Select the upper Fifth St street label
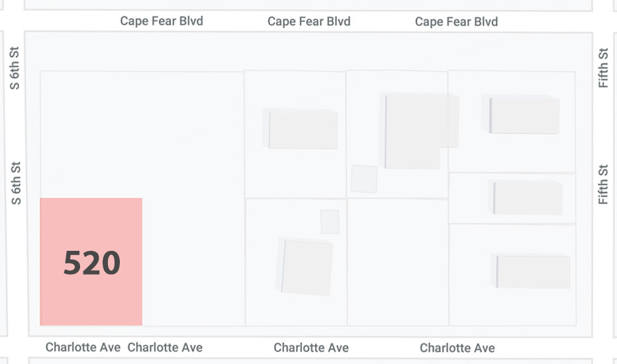This screenshot has height=364, width=617. pyautogui.click(x=603, y=68)
